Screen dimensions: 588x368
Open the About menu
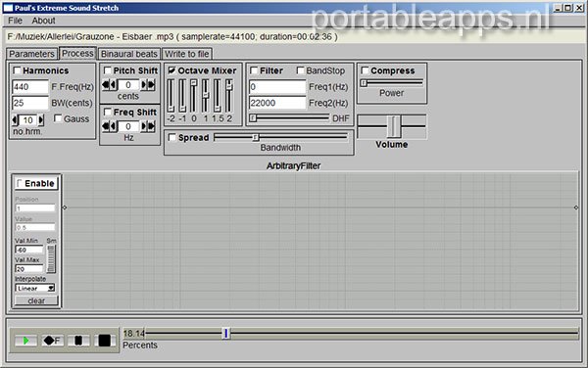click(43, 21)
